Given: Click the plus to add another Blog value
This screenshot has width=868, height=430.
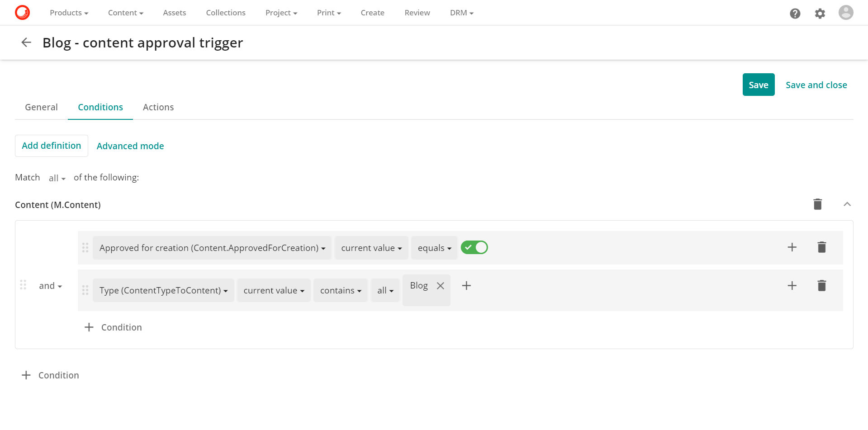Looking at the screenshot, I should point(466,285).
